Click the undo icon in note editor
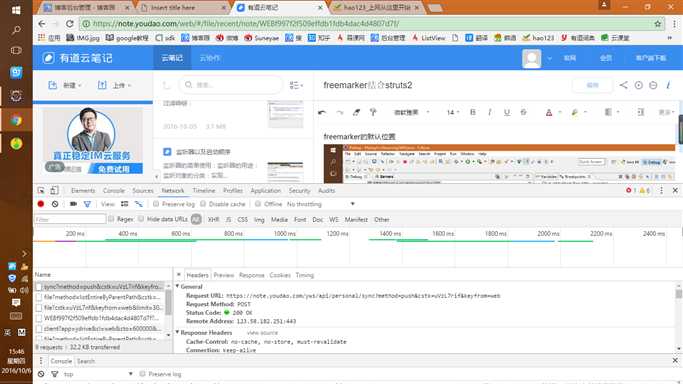683x384 pixels. (x=322, y=112)
